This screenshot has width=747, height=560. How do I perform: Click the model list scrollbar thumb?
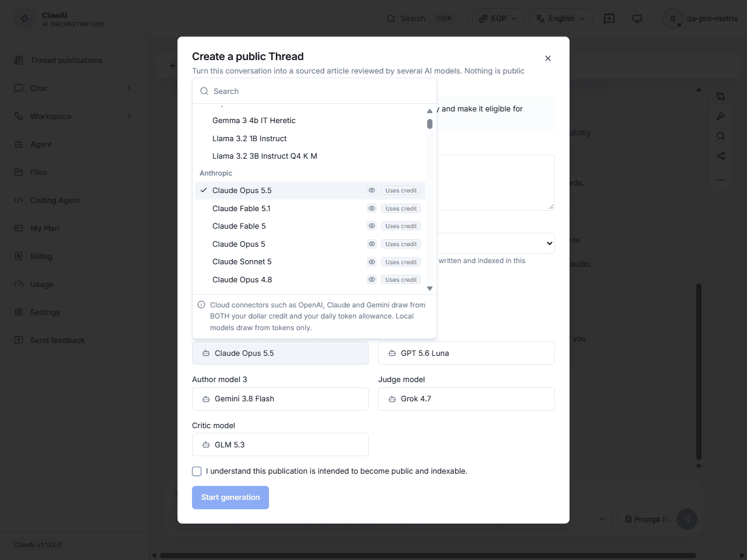(x=430, y=124)
